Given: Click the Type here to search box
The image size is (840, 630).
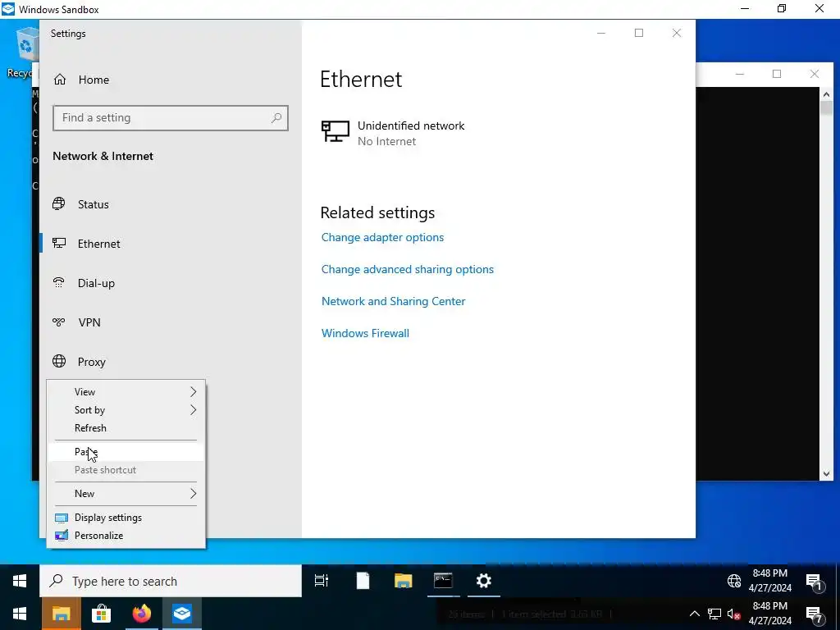Looking at the screenshot, I should 171,582.
